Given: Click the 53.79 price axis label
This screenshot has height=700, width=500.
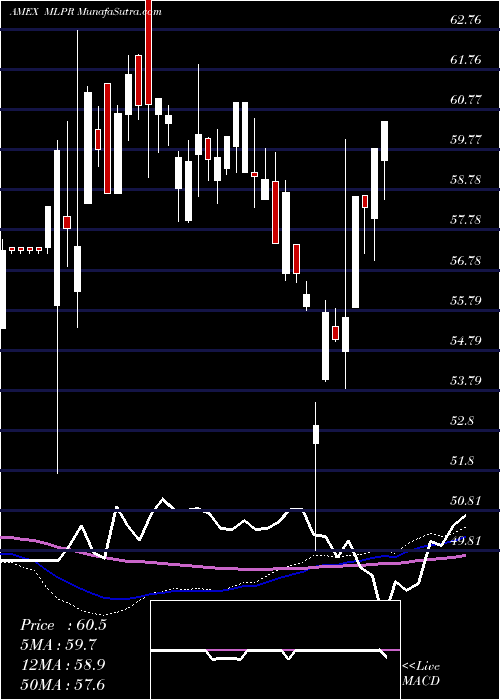Looking at the screenshot, I should click(x=466, y=380).
